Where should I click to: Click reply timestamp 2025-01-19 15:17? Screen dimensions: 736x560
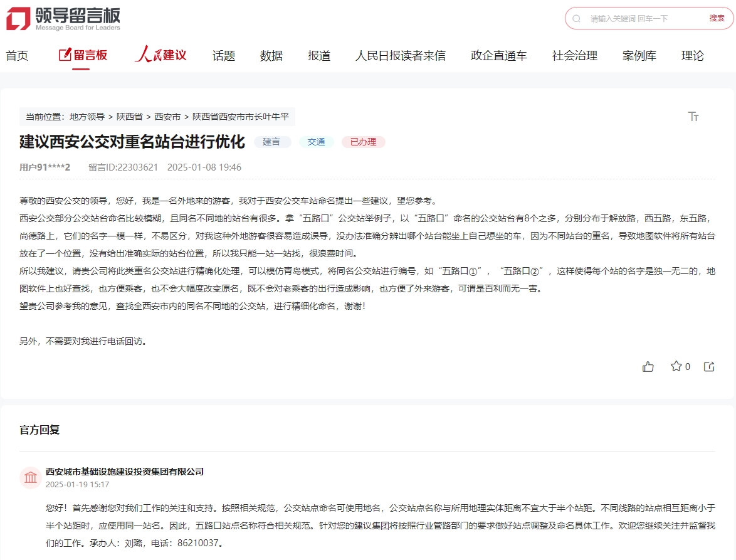coord(78,484)
